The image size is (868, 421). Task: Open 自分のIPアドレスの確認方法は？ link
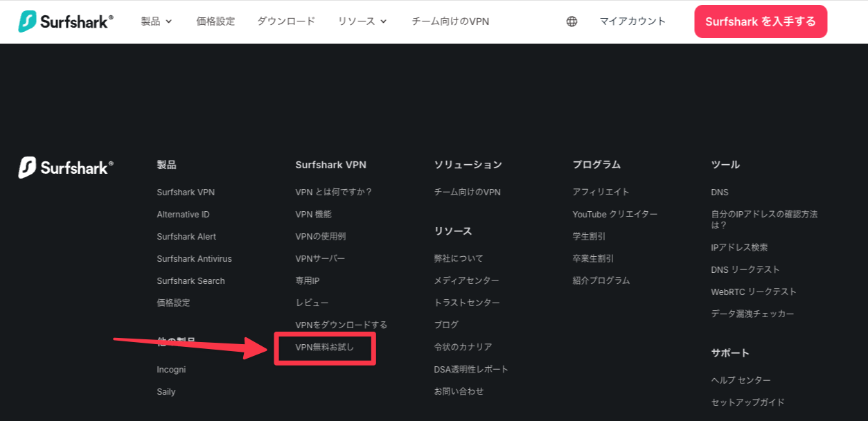click(764, 220)
